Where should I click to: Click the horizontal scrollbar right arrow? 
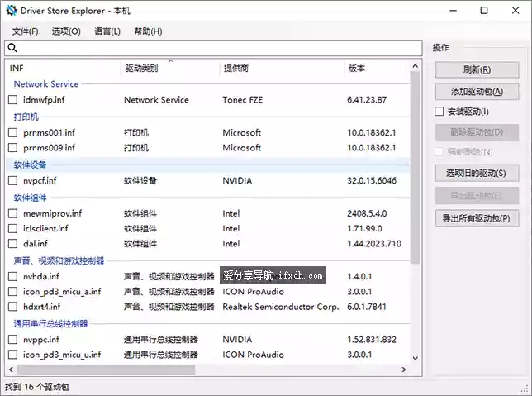[x=404, y=370]
